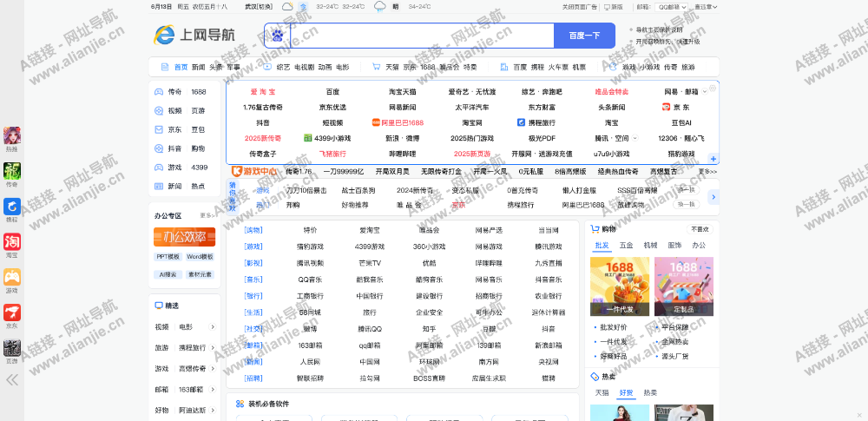The image size is (868, 421).
Task: Expand the arrow in 游戏 高爆传奇 row
Action: tap(212, 368)
